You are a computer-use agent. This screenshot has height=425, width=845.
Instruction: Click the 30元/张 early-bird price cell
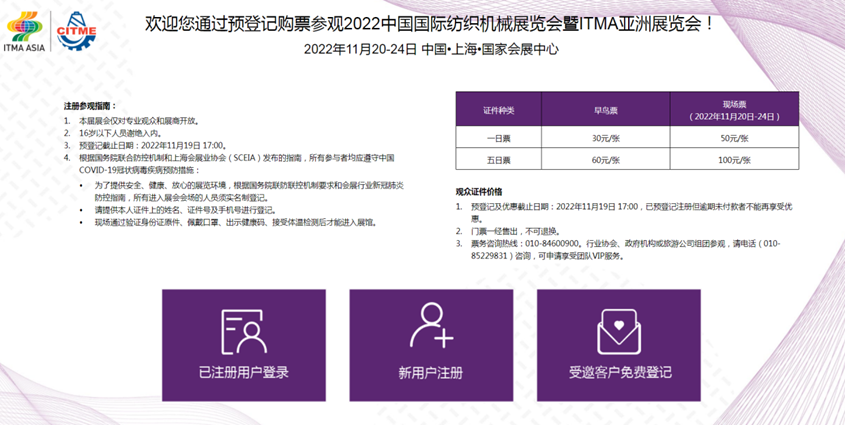[x=600, y=138]
